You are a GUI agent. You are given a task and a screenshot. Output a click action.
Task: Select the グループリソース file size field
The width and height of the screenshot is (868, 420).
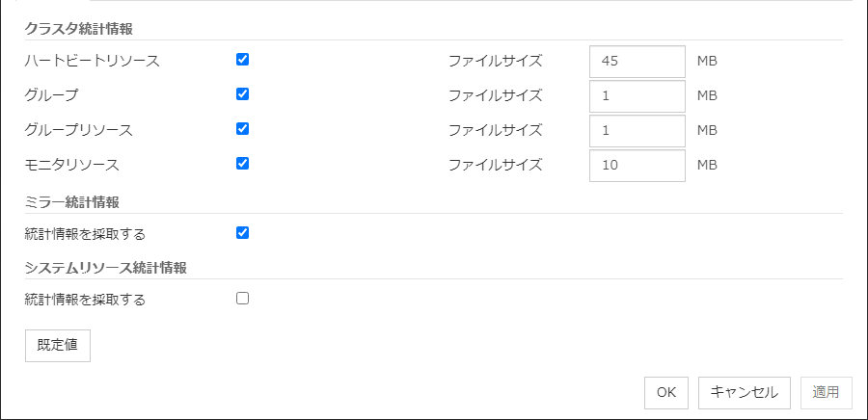(x=637, y=130)
